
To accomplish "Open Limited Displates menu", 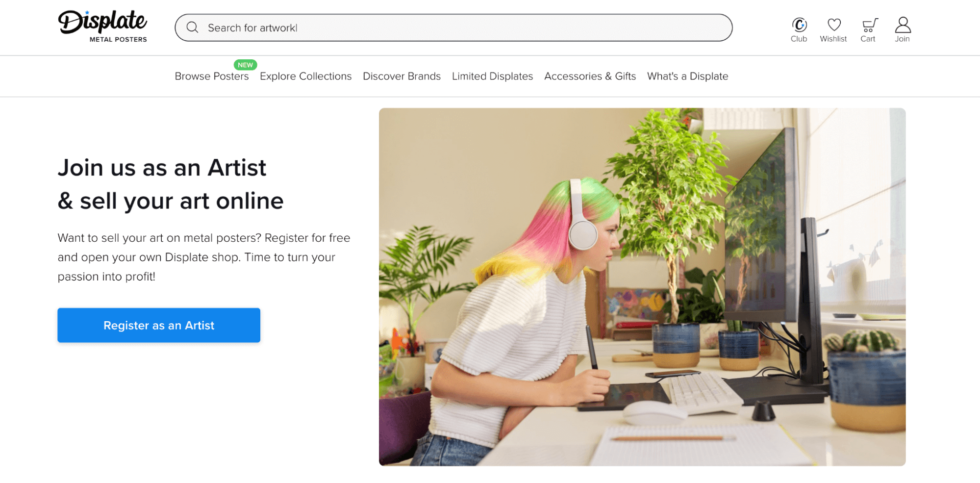I will coord(492,76).
